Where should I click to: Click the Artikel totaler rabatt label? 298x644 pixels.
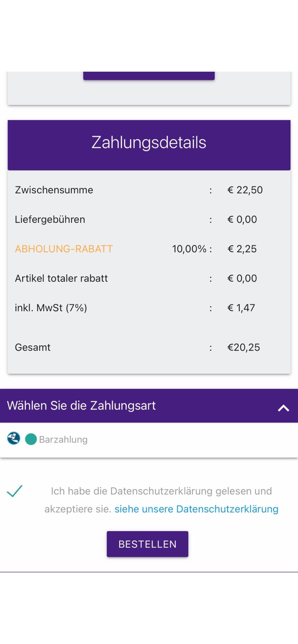pyautogui.click(x=61, y=278)
